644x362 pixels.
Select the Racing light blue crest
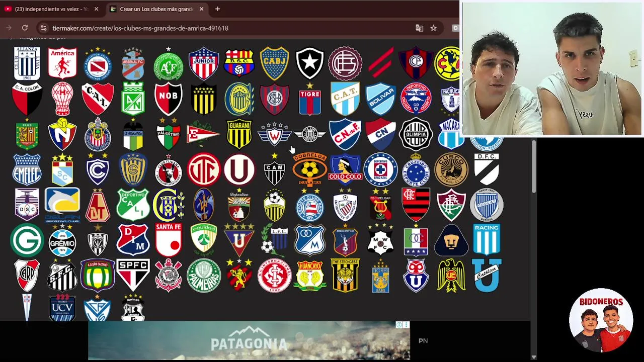pyautogui.click(x=487, y=240)
